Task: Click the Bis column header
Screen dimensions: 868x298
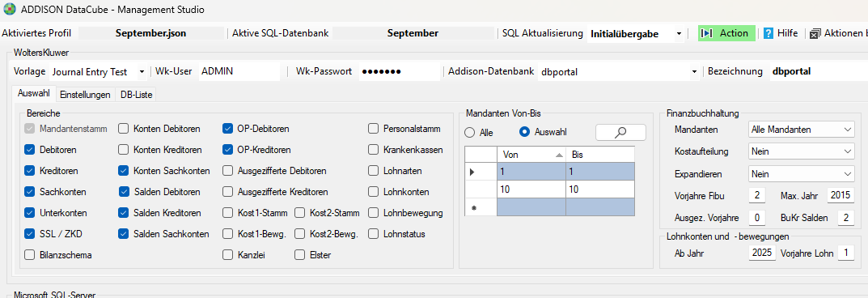Action: [x=599, y=155]
